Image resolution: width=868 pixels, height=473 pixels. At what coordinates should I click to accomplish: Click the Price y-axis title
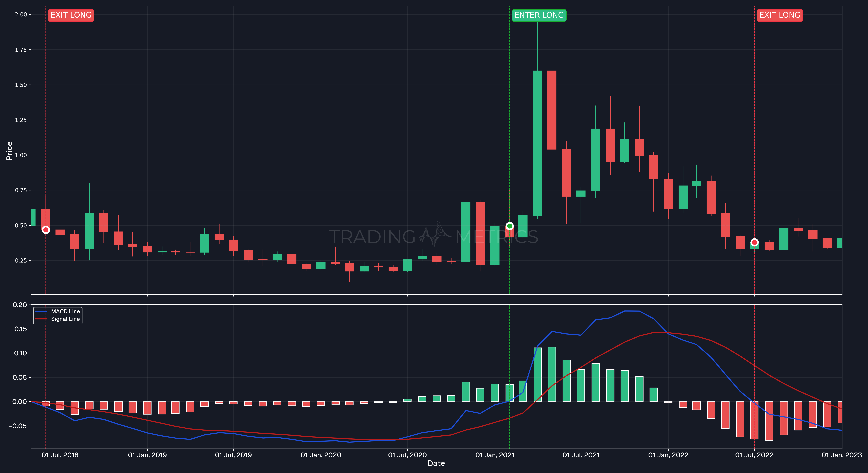point(9,151)
